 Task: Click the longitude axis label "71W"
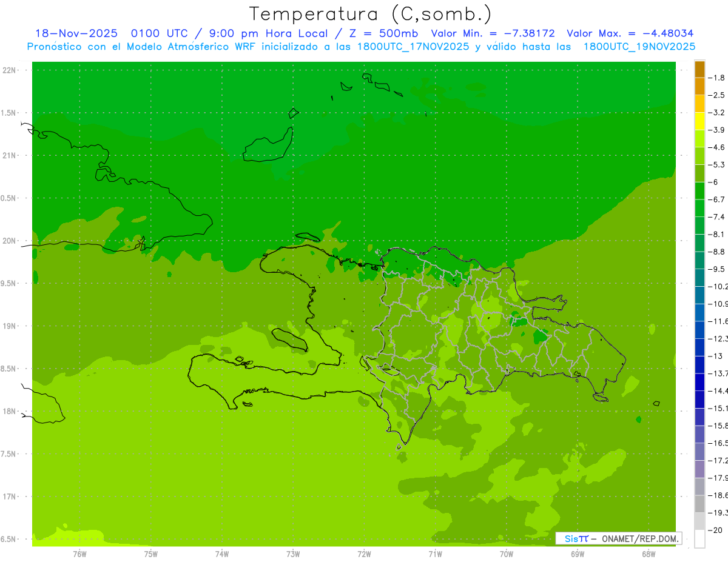point(435,554)
